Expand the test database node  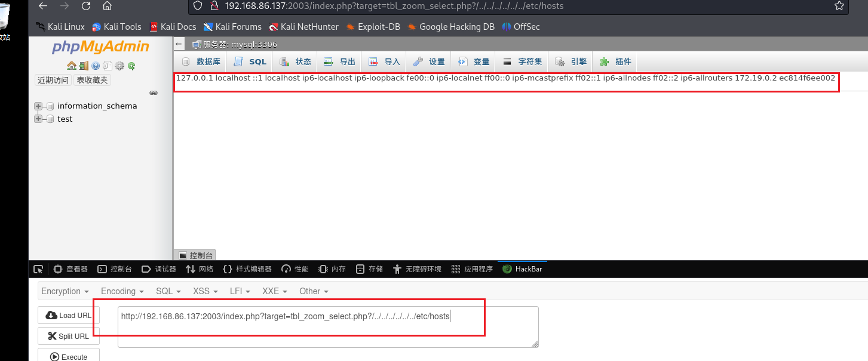(38, 119)
